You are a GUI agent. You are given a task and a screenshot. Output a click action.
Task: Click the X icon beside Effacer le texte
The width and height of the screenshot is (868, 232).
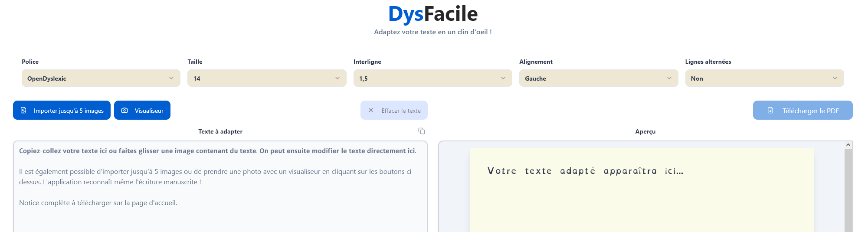click(x=371, y=111)
